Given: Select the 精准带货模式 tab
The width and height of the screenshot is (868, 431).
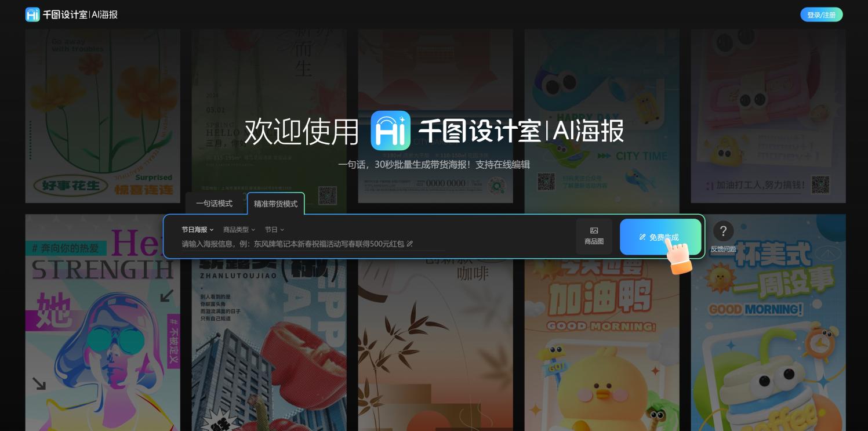Looking at the screenshot, I should click(x=275, y=204).
